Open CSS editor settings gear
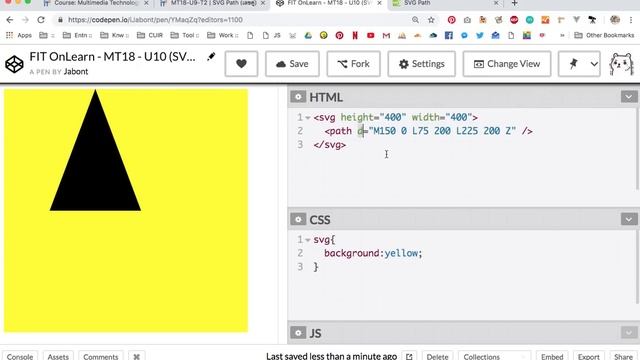 tap(298, 219)
